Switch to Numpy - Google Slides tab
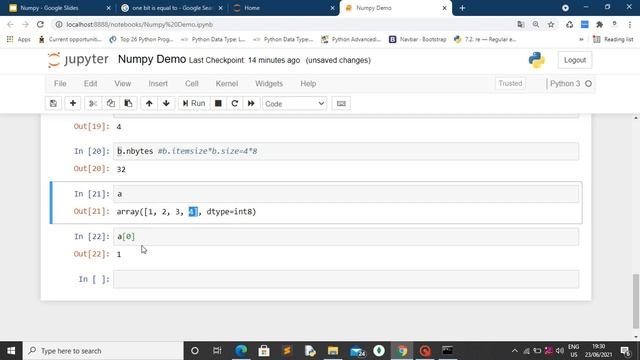This screenshot has width=640, height=360. click(59, 8)
